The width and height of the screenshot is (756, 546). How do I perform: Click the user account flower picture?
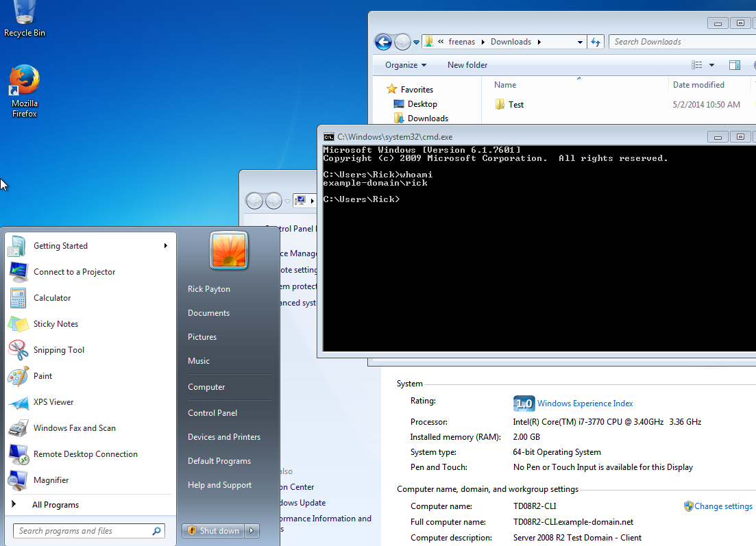click(229, 249)
